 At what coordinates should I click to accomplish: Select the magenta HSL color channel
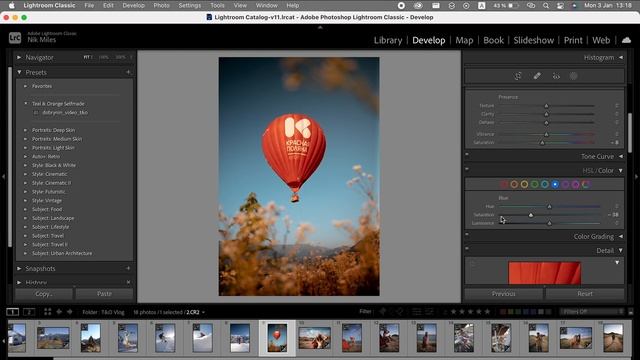pyautogui.click(x=576, y=184)
